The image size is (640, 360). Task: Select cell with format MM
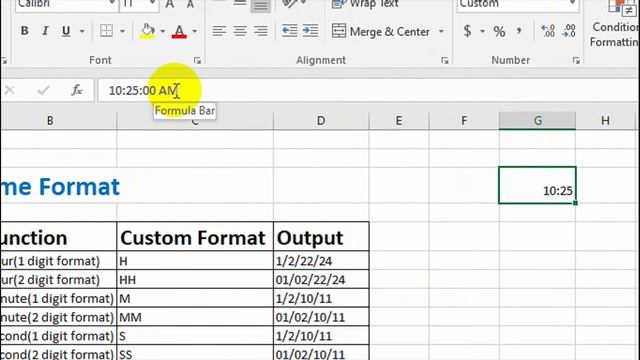tap(195, 317)
